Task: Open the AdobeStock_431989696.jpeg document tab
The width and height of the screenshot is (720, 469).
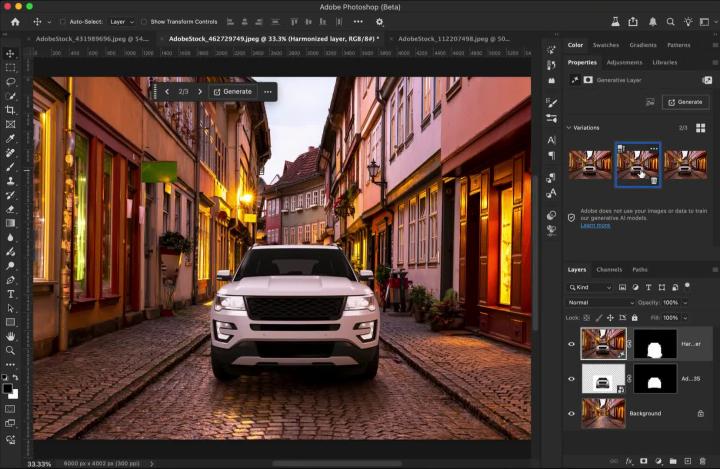Action: click(92, 39)
